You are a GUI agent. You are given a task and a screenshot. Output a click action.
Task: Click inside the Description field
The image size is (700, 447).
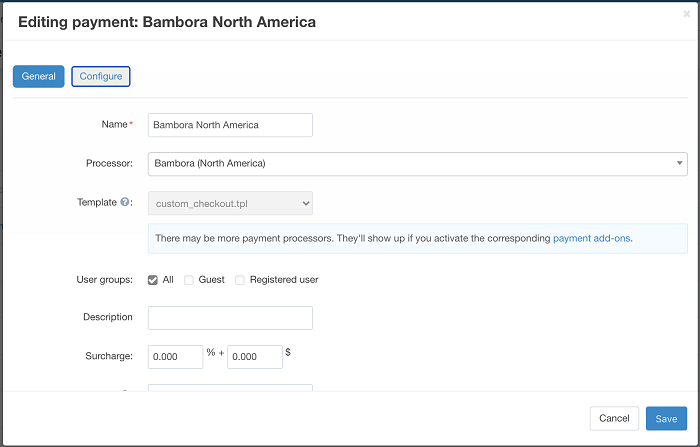(x=230, y=318)
